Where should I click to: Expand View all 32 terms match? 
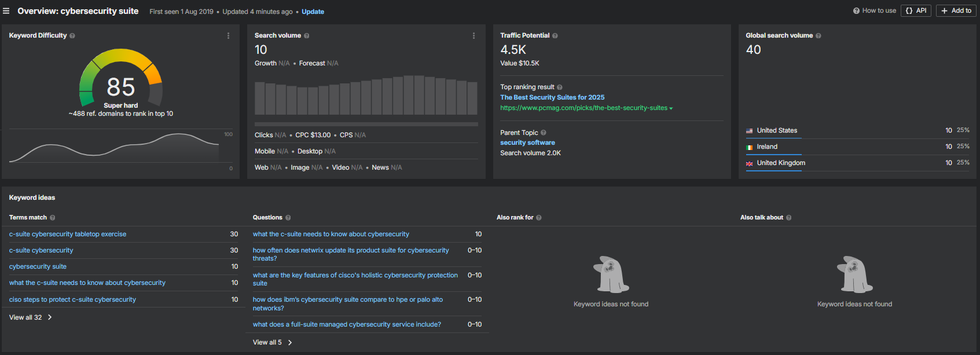coord(30,317)
